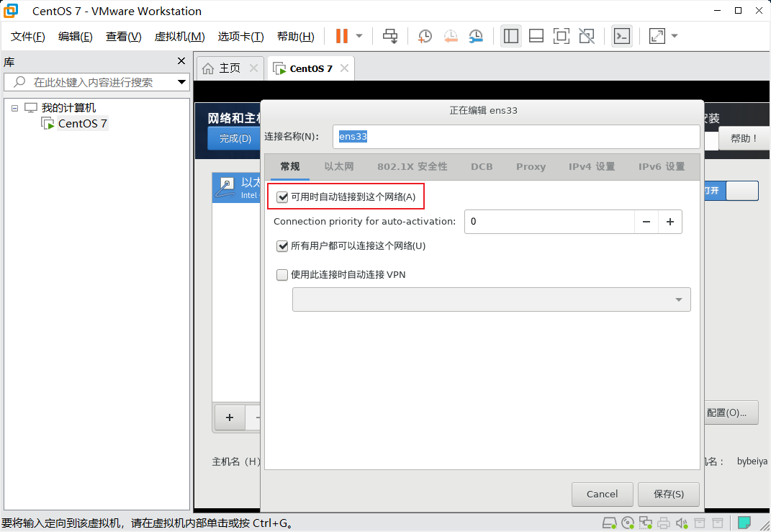The width and height of the screenshot is (771, 532).
Task: Open the 虚拟机(M) menu
Action: tap(179, 37)
